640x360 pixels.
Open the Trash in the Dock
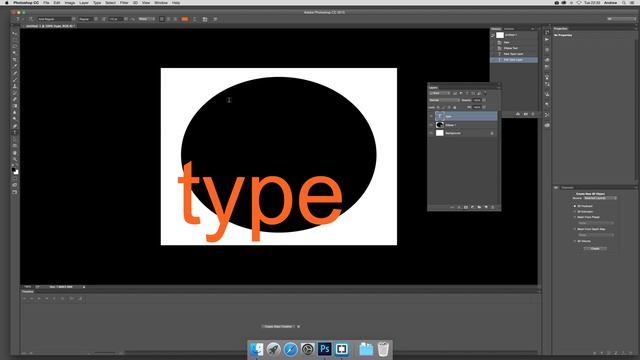coord(383,349)
